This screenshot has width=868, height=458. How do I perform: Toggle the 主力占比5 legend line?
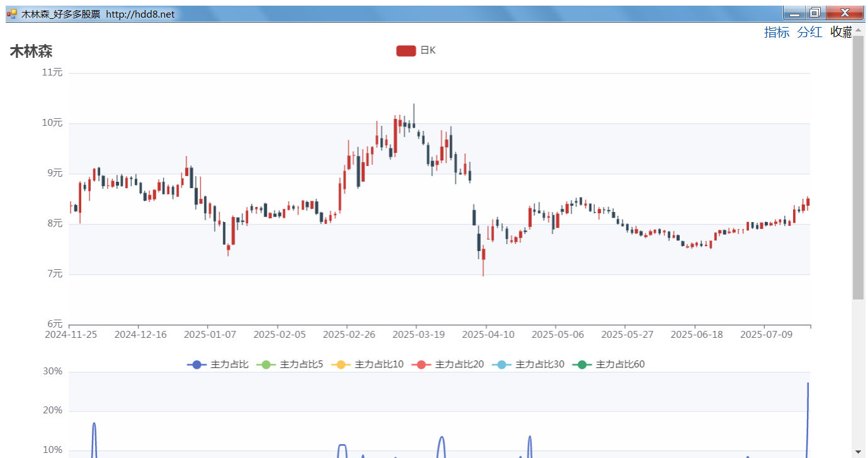[x=290, y=364]
